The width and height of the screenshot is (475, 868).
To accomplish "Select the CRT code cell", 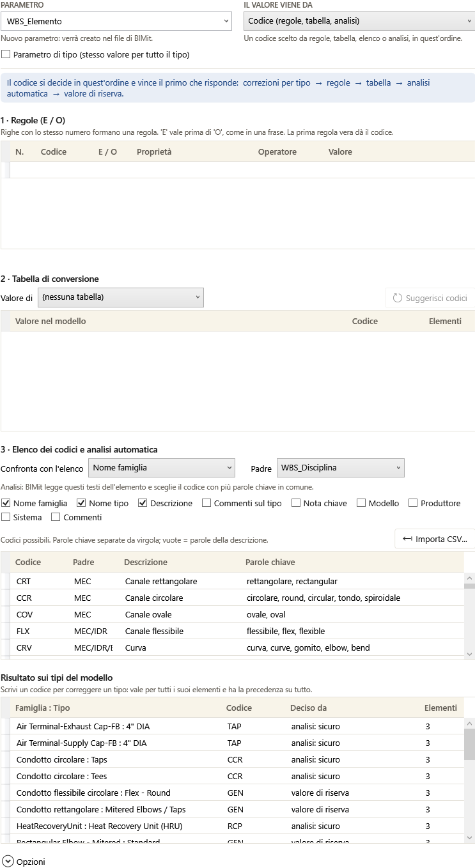I will pyautogui.click(x=39, y=582).
